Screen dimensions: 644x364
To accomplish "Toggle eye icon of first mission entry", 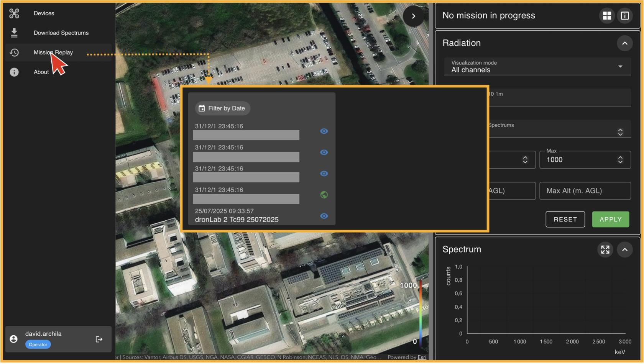I will pos(324,131).
